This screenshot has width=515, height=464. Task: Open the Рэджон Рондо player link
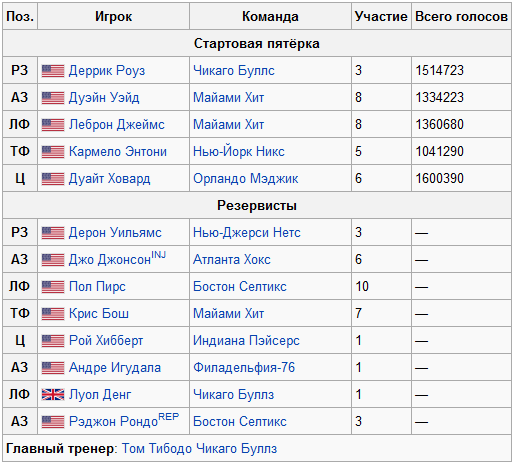pyautogui.click(x=113, y=422)
